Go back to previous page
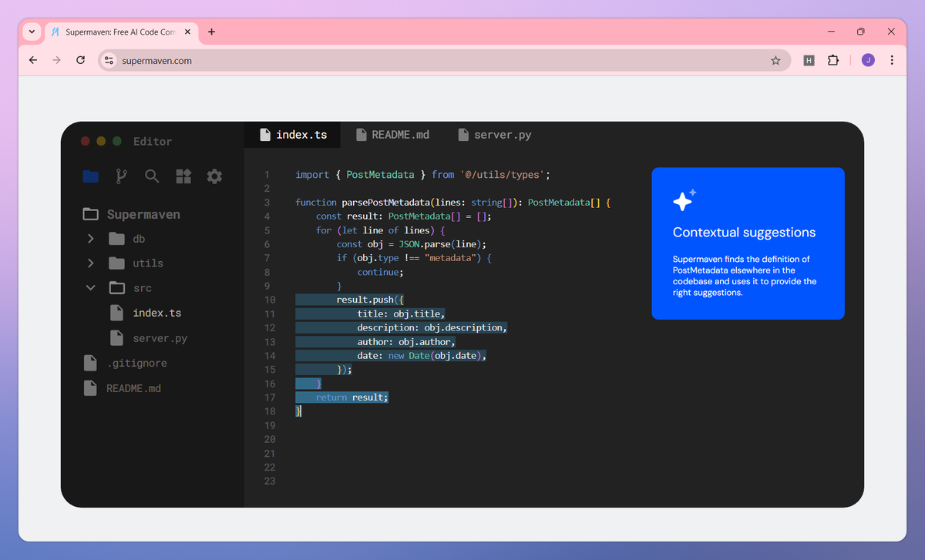The height and width of the screenshot is (560, 925). pos(33,60)
